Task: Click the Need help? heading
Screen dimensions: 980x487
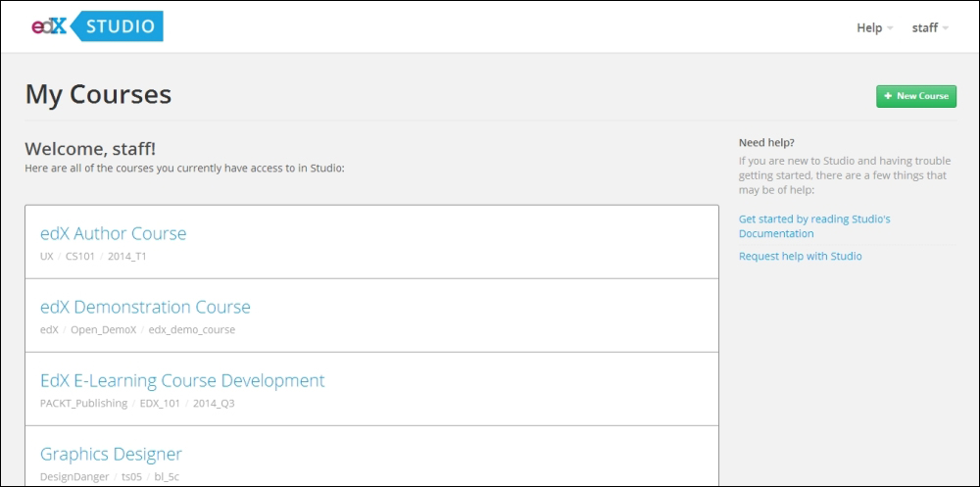Action: 767,142
